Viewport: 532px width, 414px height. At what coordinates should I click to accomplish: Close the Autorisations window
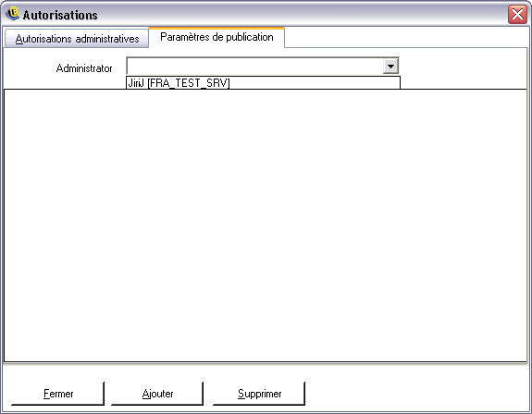point(517,15)
